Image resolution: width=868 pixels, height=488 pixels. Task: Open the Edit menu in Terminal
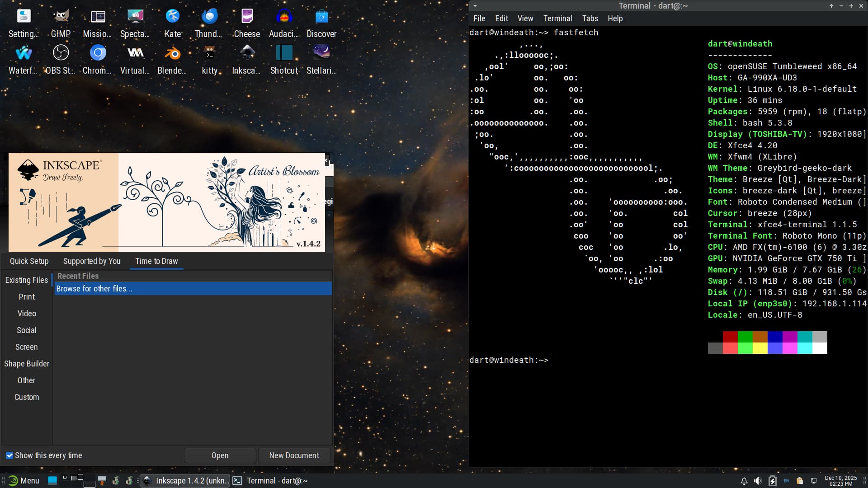501,19
